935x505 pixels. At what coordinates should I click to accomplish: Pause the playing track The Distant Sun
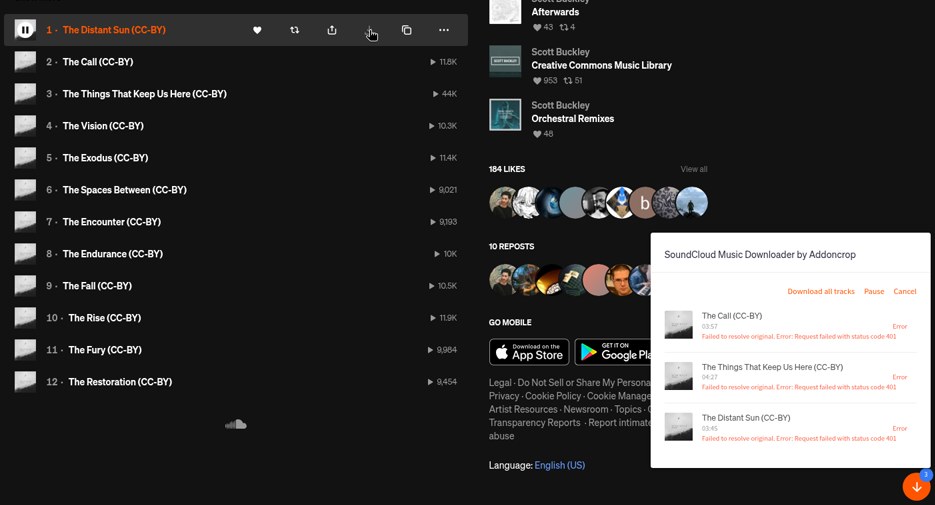[25, 29]
